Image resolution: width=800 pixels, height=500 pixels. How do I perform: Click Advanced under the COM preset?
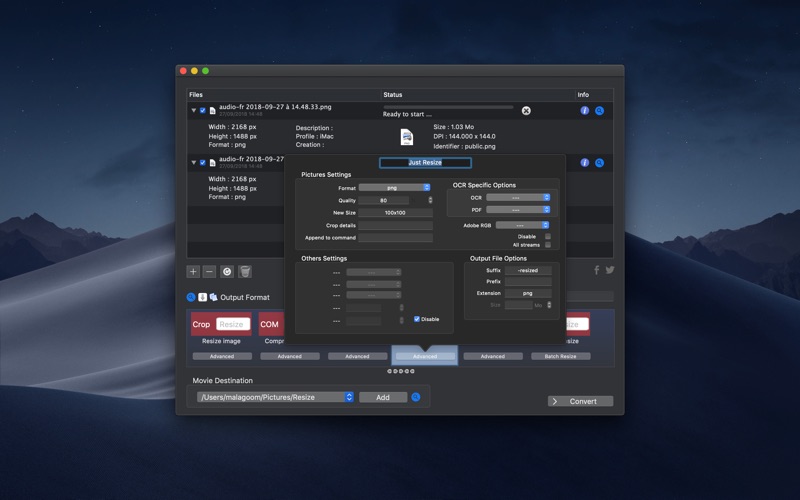(290, 356)
